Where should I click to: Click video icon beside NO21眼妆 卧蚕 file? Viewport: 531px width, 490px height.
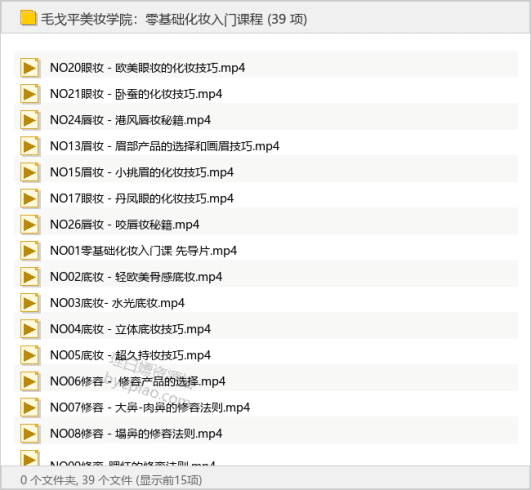click(x=29, y=94)
